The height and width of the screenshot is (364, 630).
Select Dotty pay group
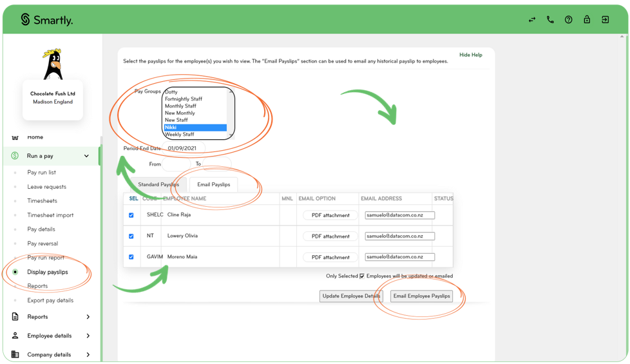(x=196, y=92)
